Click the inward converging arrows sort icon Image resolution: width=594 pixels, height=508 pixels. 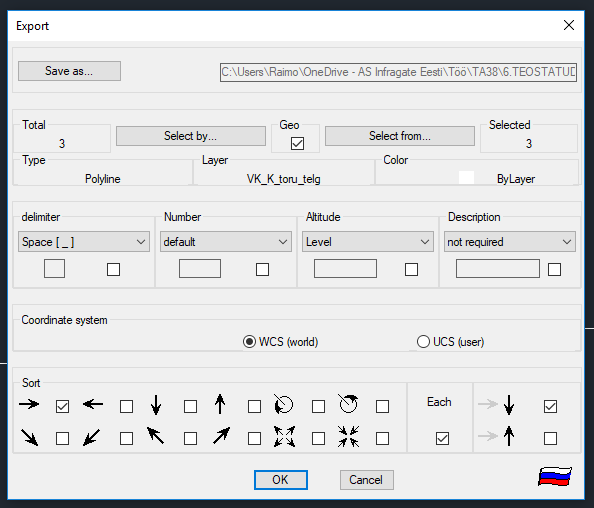(x=348, y=436)
